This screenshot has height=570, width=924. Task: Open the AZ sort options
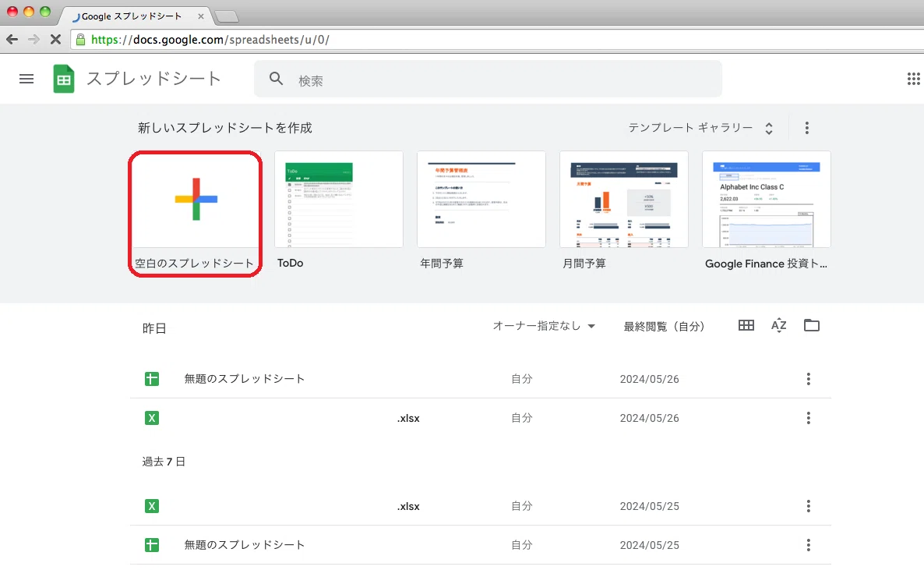click(x=778, y=325)
